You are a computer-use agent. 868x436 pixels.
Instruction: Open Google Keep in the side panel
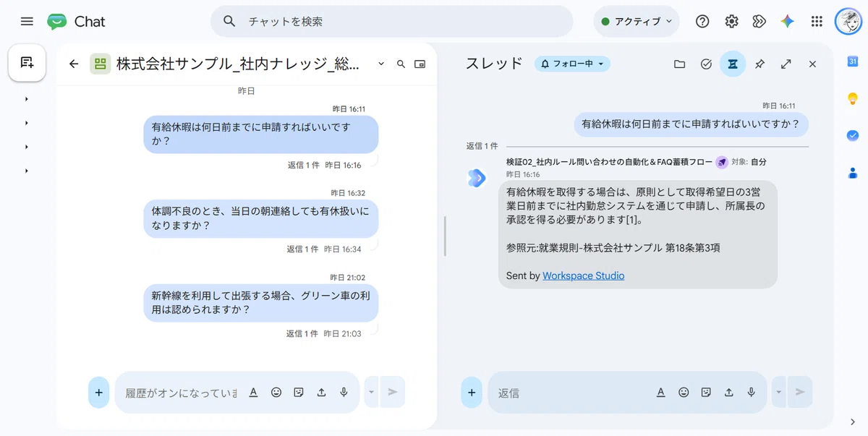coord(852,98)
